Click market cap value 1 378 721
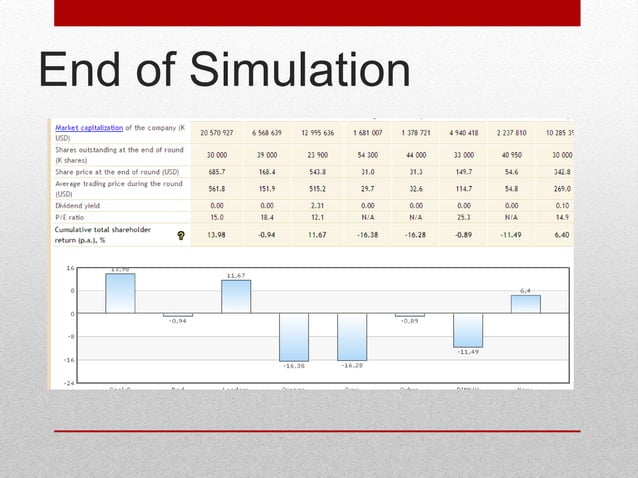 coord(416,133)
